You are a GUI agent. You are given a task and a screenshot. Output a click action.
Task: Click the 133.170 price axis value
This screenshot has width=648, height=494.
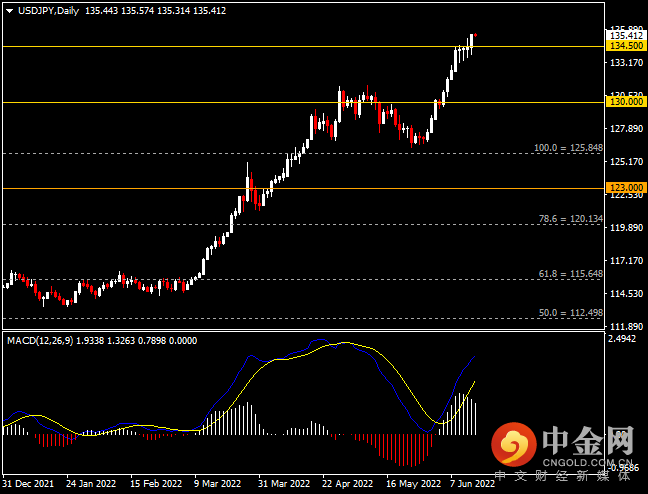click(627, 62)
